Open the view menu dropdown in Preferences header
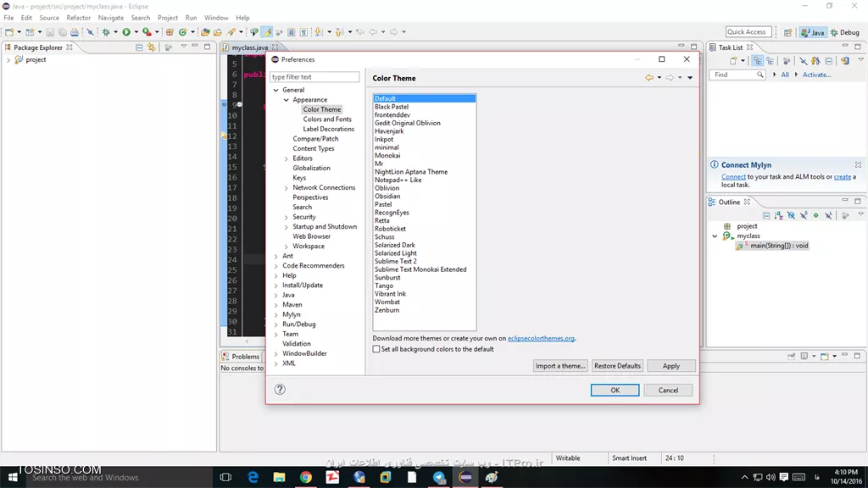This screenshot has width=868, height=488. coord(690,78)
